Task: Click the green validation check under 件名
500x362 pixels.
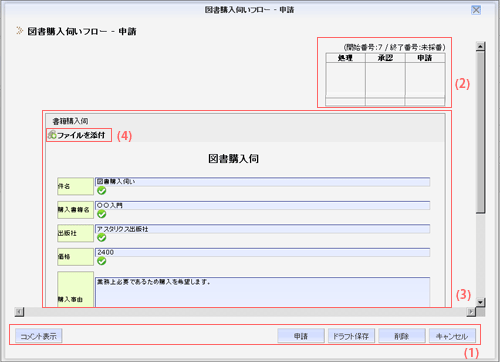Action: click(x=102, y=191)
